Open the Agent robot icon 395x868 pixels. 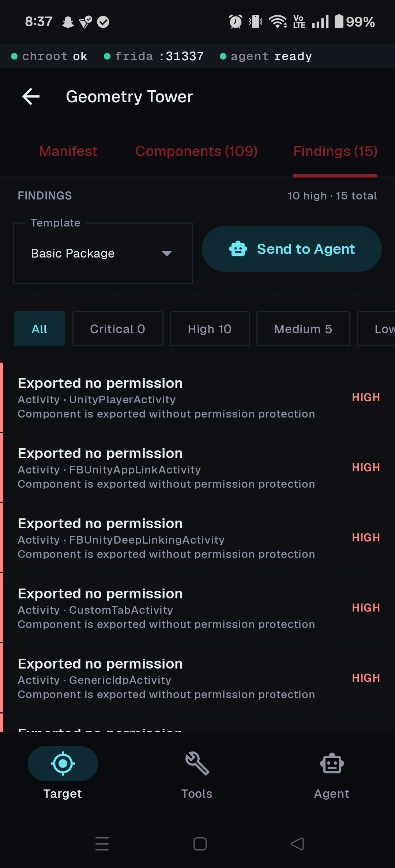(332, 764)
